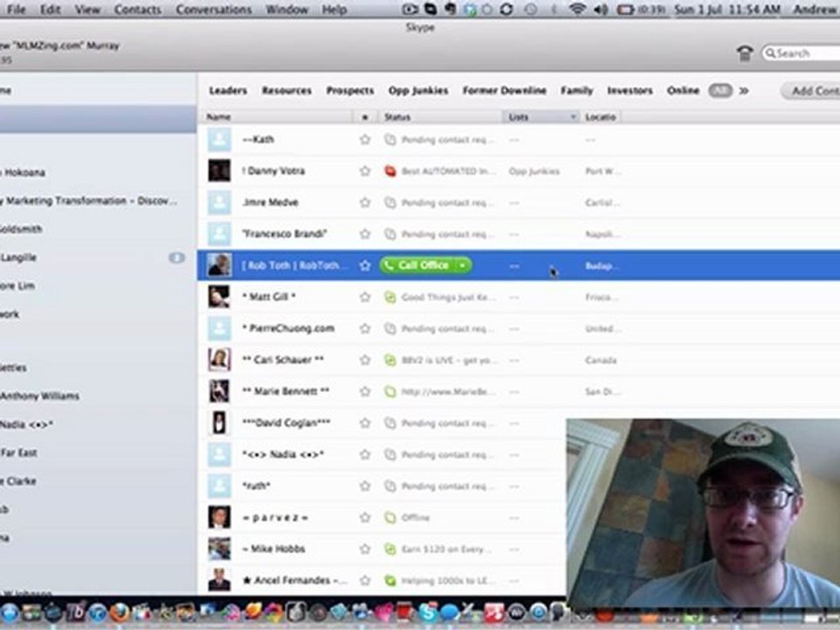Screen dimensions: 840x630
Task: Click Matt Gill's green online status icon
Action: click(390, 297)
